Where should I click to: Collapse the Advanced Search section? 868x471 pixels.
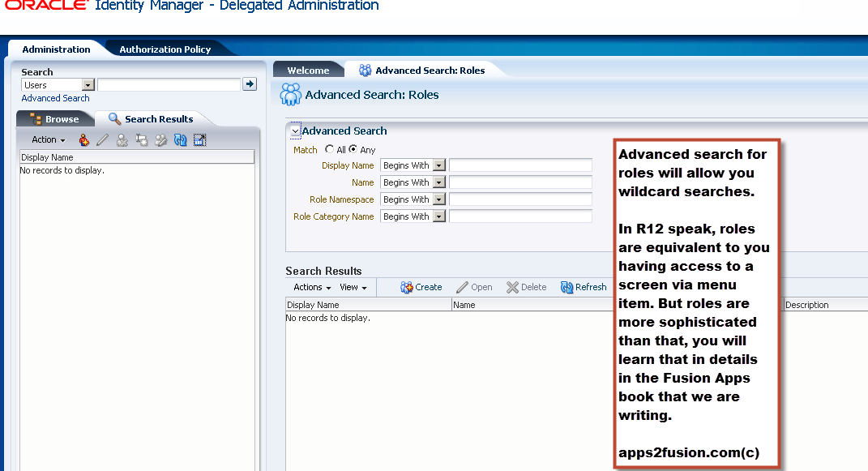pyautogui.click(x=296, y=131)
